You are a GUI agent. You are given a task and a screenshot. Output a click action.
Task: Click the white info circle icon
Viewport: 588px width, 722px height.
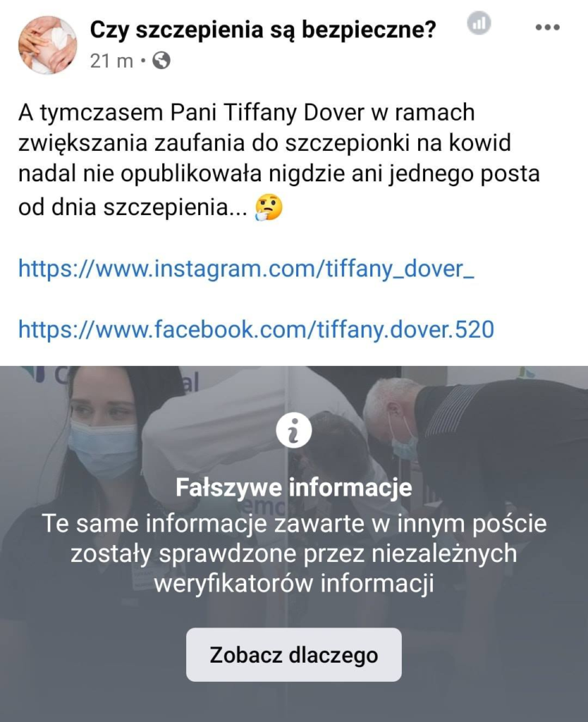[294, 431]
